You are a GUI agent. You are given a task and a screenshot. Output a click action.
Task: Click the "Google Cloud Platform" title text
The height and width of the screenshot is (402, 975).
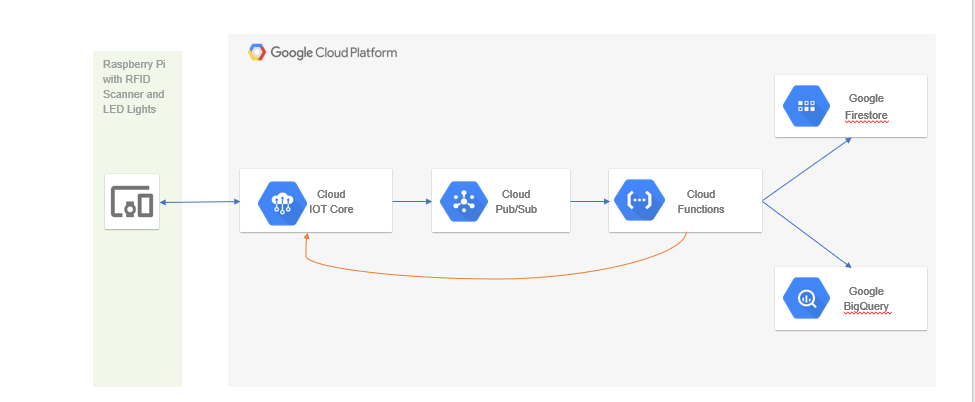click(333, 52)
